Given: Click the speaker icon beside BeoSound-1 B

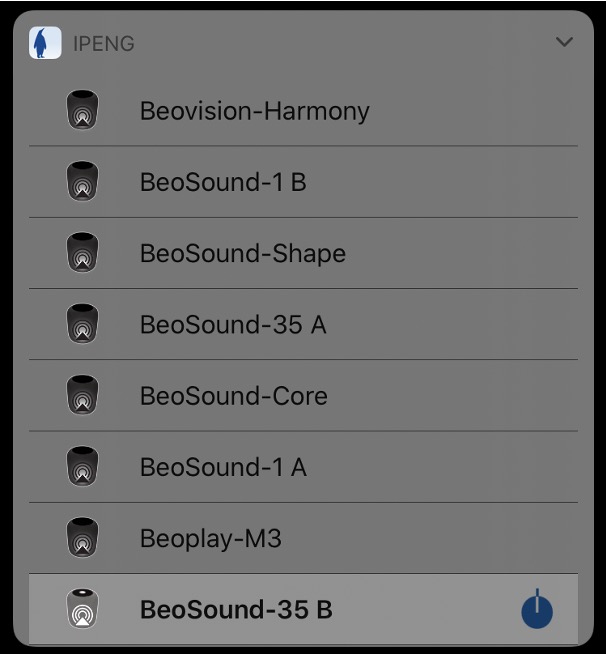Looking at the screenshot, I should 83,182.
